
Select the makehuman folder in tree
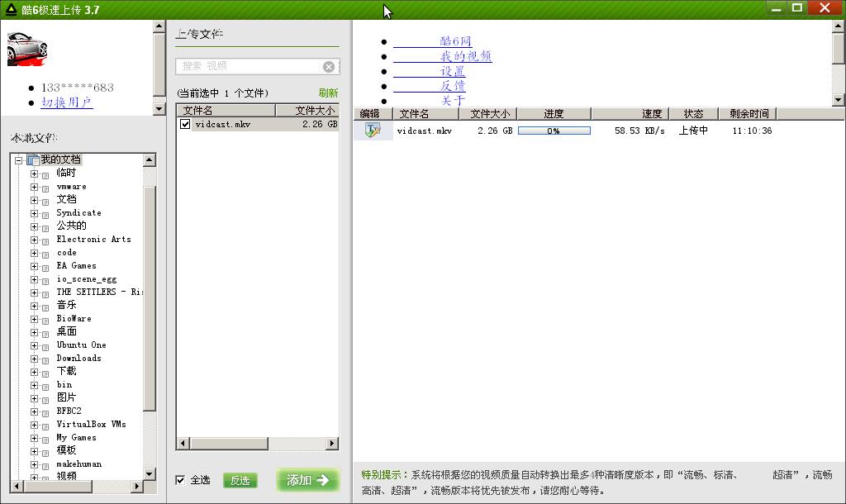click(79, 464)
